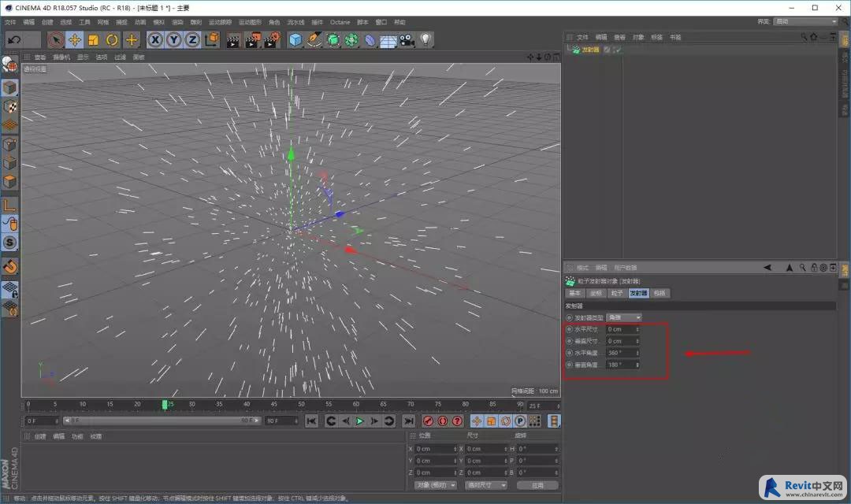
Task: Open search in the attribute manager
Action: pyautogui.click(x=802, y=268)
